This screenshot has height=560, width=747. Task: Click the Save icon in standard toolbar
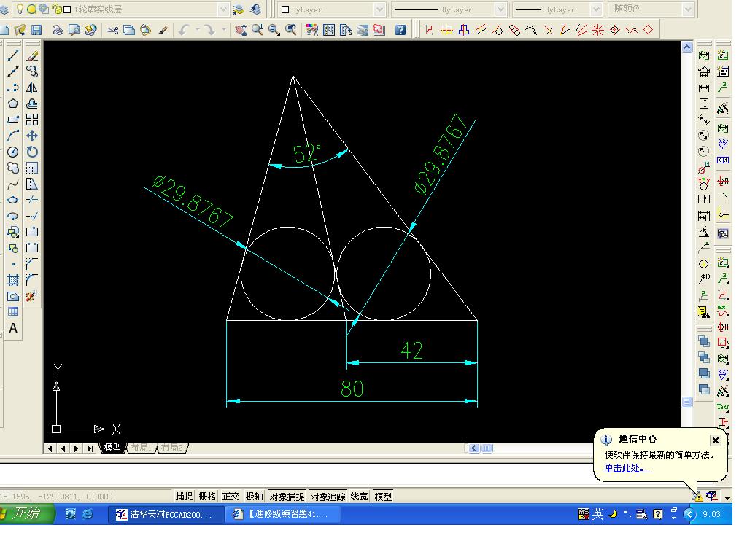click(x=36, y=30)
